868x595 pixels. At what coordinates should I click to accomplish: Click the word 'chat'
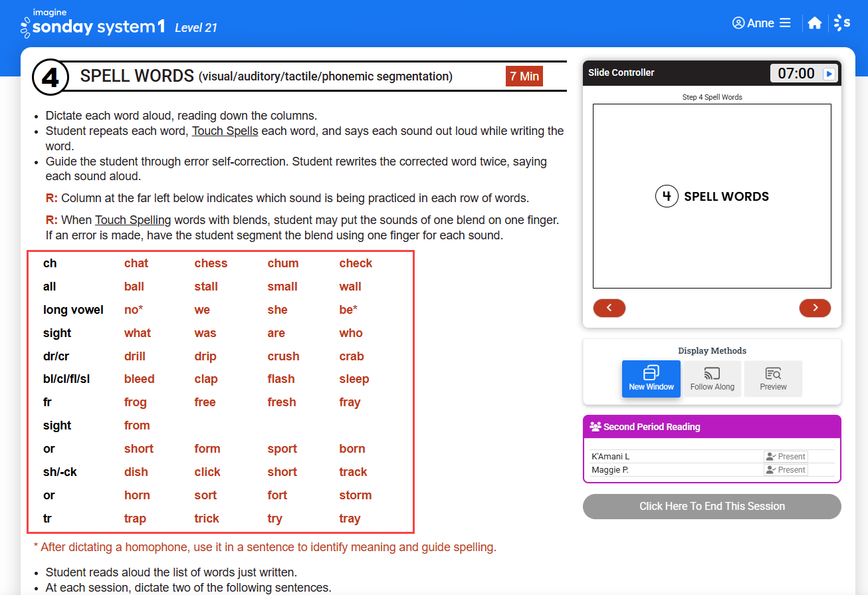click(x=136, y=263)
